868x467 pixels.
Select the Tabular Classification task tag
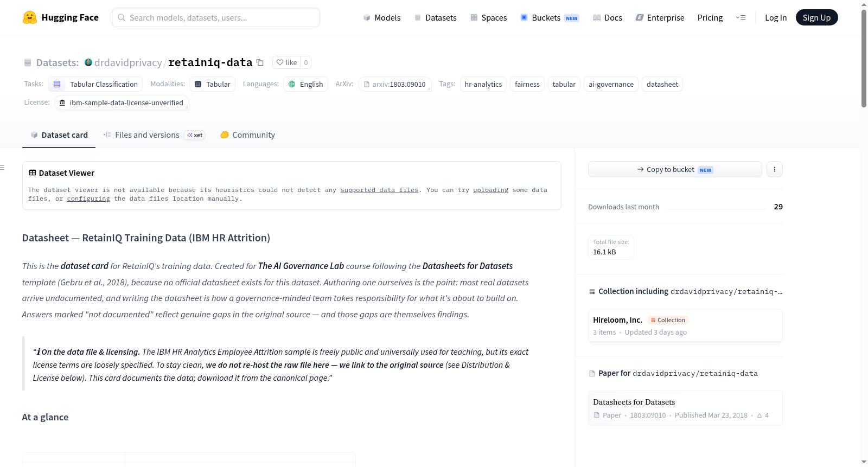[x=95, y=84]
